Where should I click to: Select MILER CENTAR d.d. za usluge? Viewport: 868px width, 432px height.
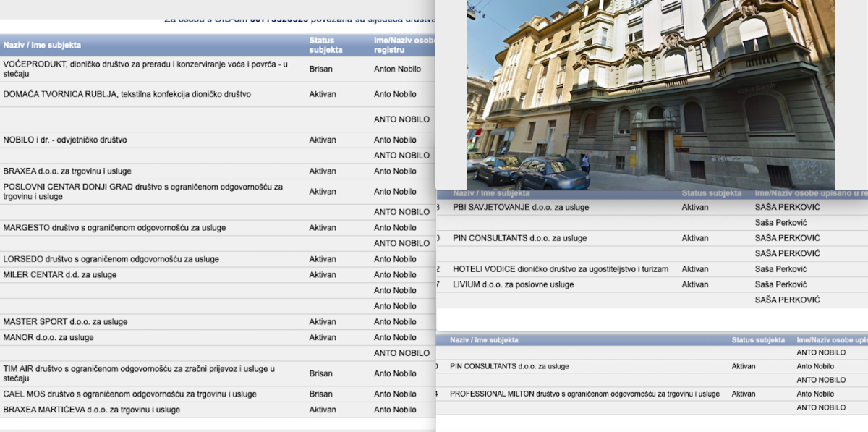tap(60, 275)
